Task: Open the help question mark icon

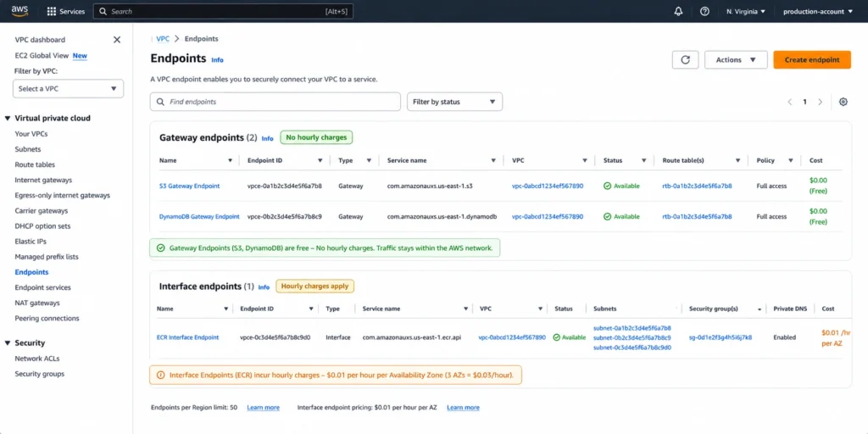Action: point(704,11)
